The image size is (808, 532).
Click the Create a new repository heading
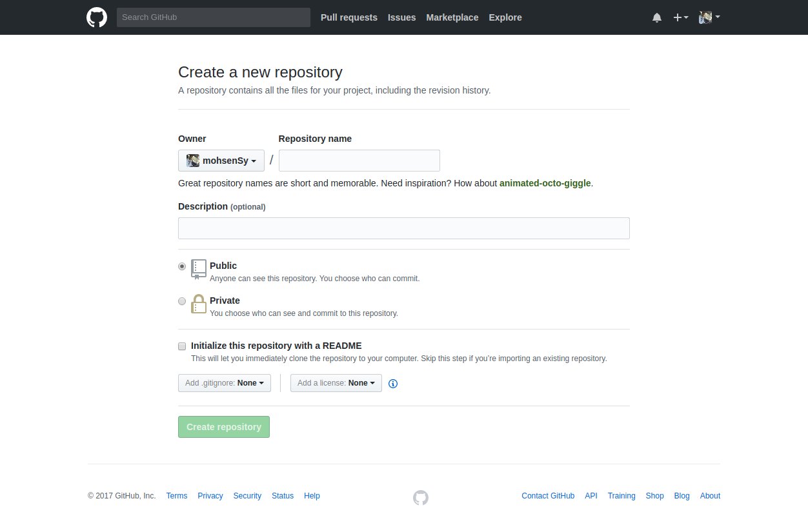pyautogui.click(x=260, y=72)
